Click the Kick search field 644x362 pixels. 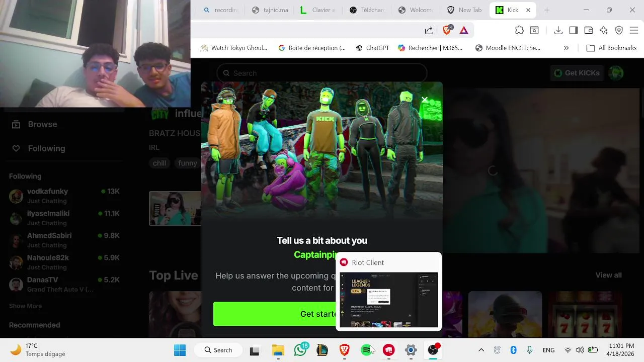point(322,73)
